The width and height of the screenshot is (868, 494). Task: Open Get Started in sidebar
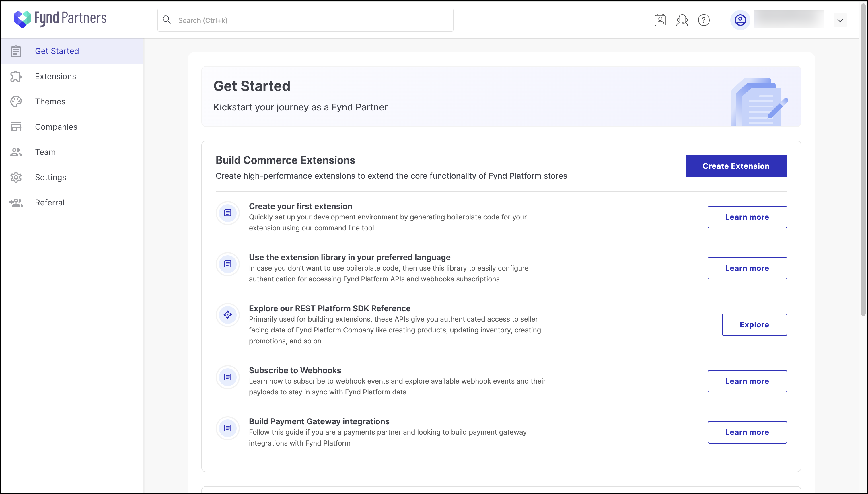pyautogui.click(x=72, y=51)
